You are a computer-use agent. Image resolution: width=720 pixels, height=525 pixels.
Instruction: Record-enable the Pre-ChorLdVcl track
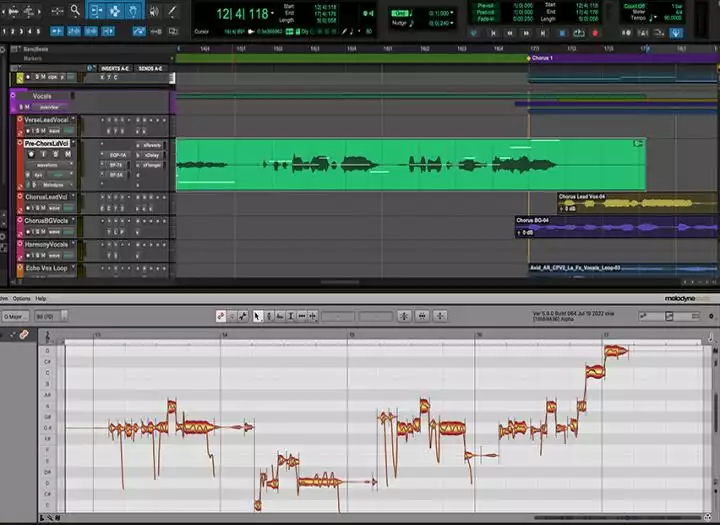click(x=31, y=154)
